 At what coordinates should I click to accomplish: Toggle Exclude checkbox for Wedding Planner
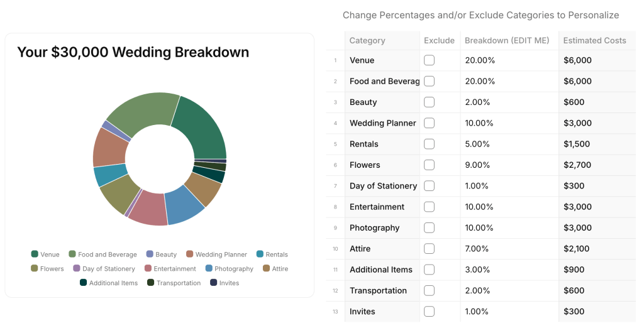[429, 123]
